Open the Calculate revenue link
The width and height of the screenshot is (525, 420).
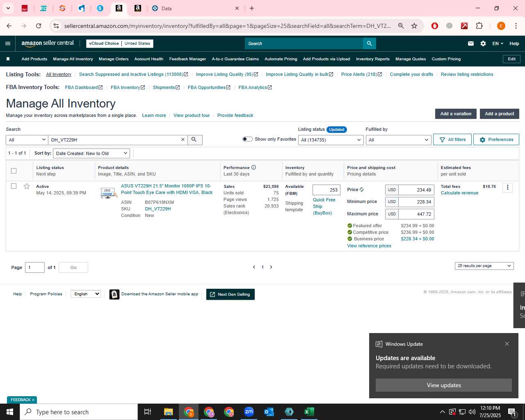pos(459,193)
